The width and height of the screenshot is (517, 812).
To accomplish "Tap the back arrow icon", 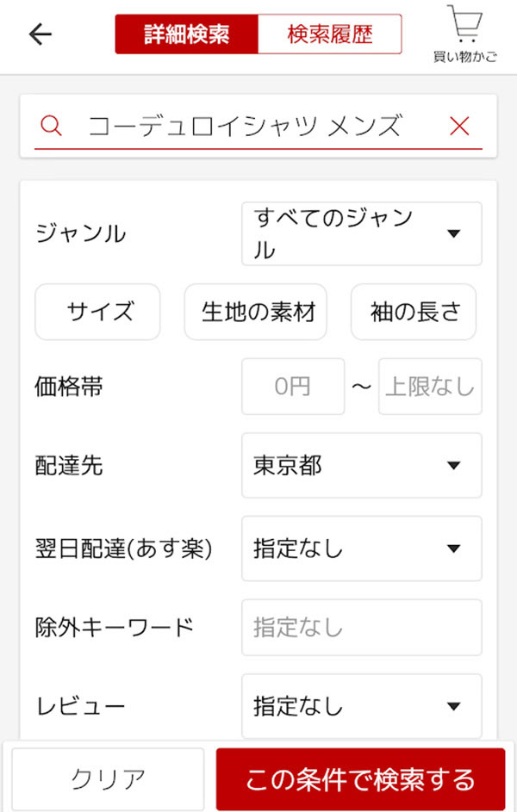I will coord(40,34).
